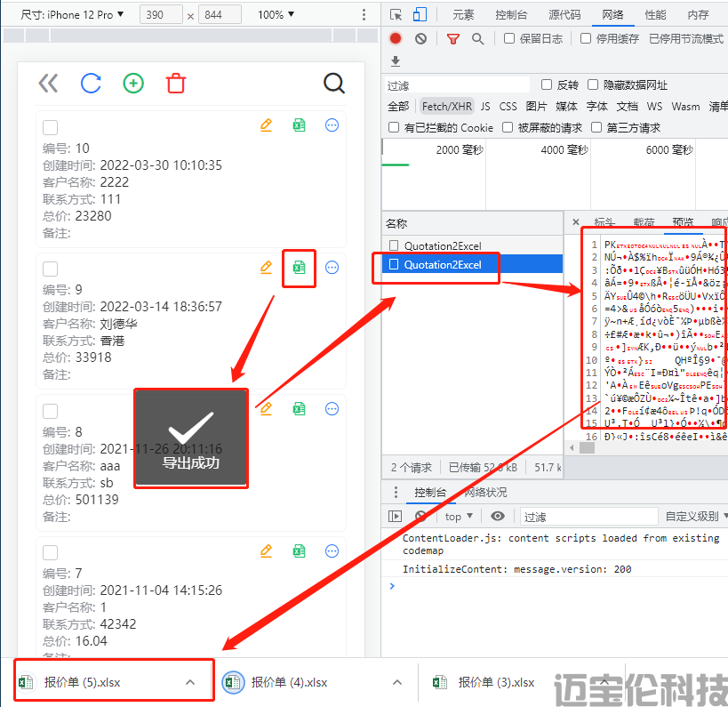Toggle the 隐藏数据网址 checkbox
728x707 pixels.
point(593,84)
